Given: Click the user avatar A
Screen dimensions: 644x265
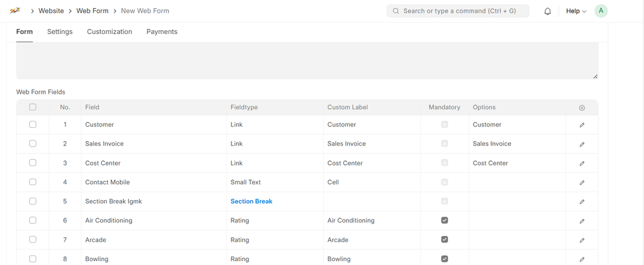Looking at the screenshot, I should pyautogui.click(x=601, y=11).
